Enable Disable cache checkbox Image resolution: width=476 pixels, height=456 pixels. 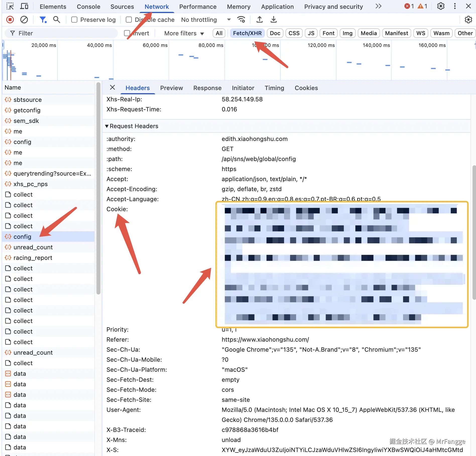pyautogui.click(x=129, y=20)
